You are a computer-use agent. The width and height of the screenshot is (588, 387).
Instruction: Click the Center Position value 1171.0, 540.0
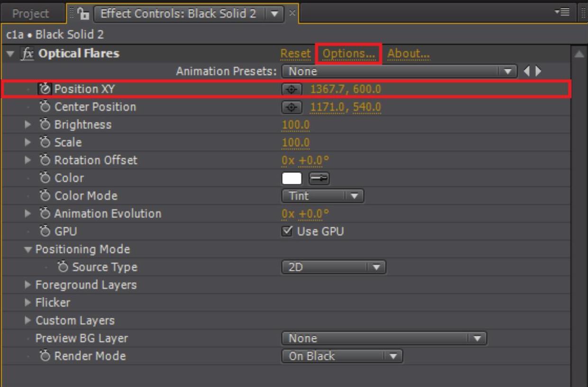(x=346, y=107)
